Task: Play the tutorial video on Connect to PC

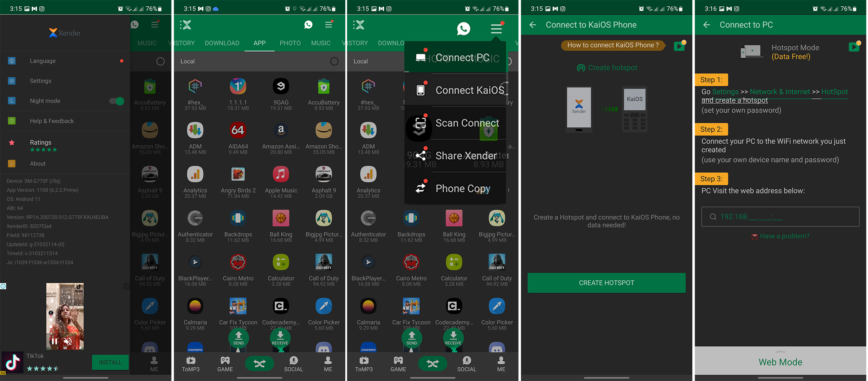Action: [854, 46]
